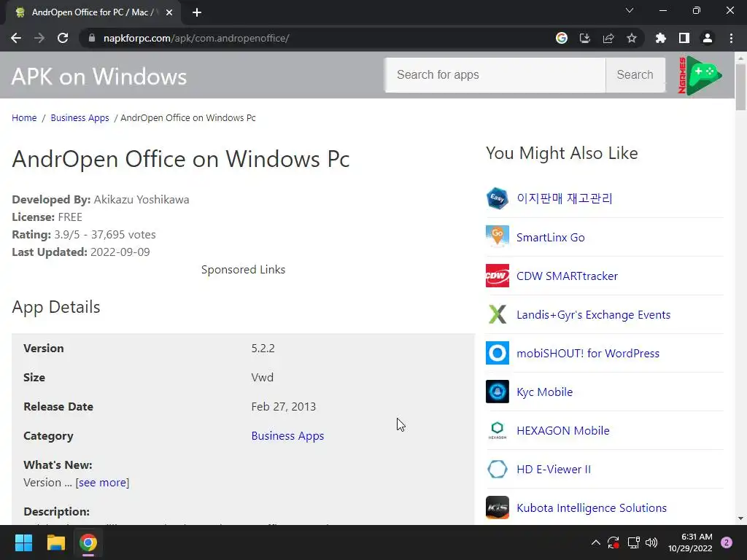Screen dimensions: 747x560
Task: Open the volume speaker tray icon
Action: coord(651,542)
